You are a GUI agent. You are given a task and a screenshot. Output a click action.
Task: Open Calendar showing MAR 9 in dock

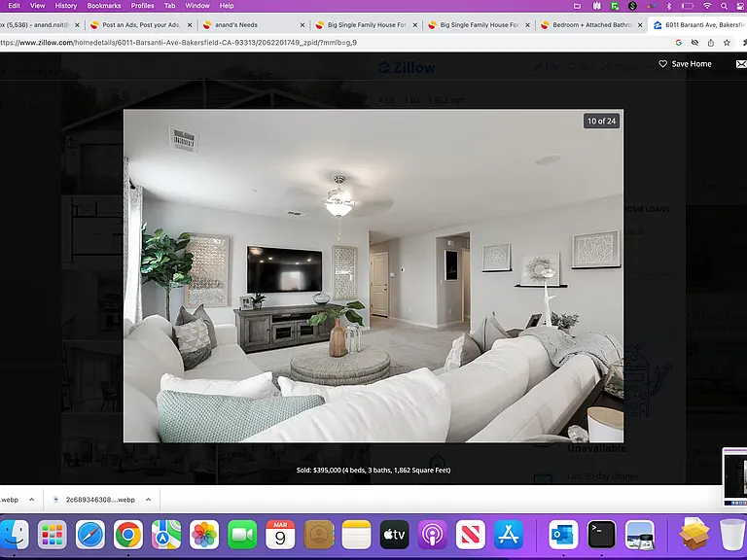coord(280,535)
